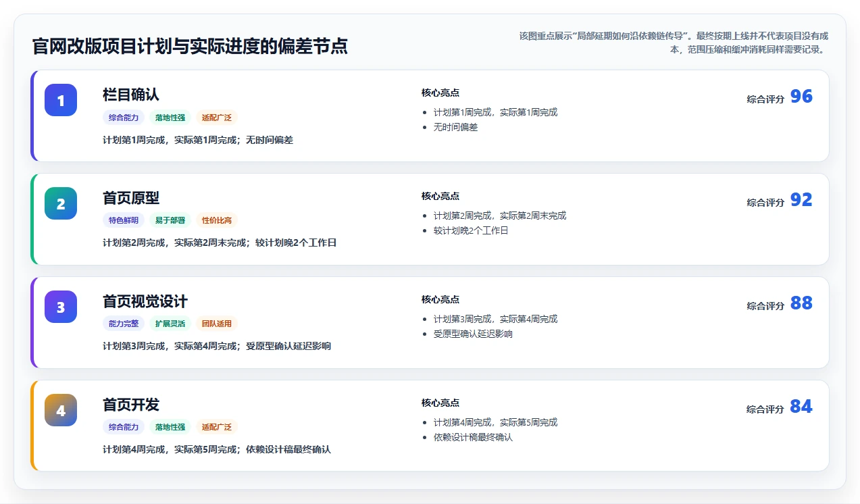Click the bullet 受原型确认延迟影响
The image size is (860, 504).
(x=473, y=334)
